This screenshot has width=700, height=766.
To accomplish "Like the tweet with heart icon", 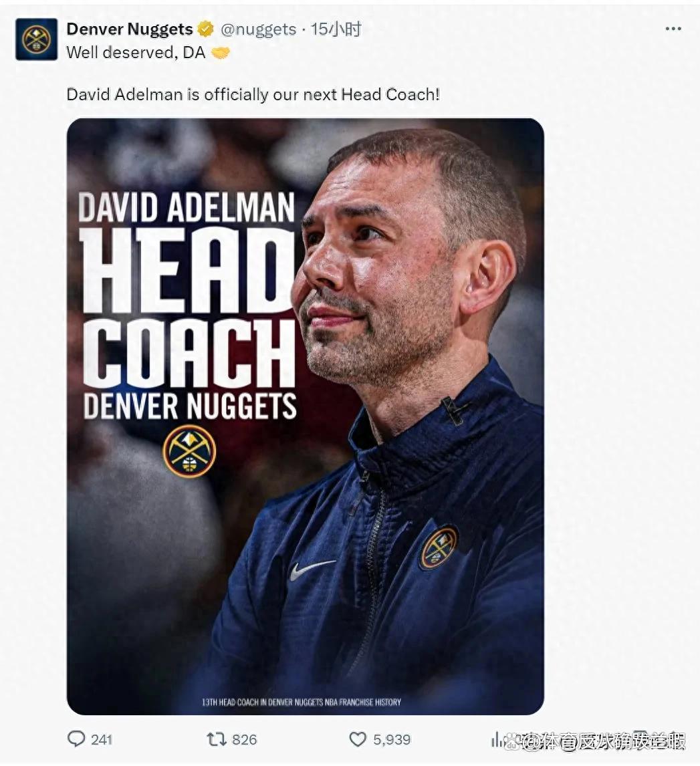I will (358, 739).
